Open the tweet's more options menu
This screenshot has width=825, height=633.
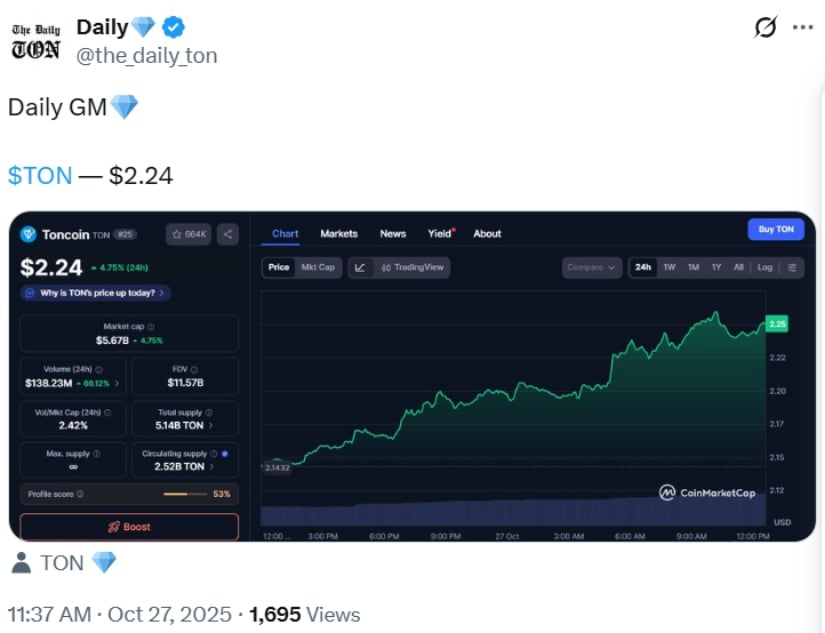click(803, 27)
